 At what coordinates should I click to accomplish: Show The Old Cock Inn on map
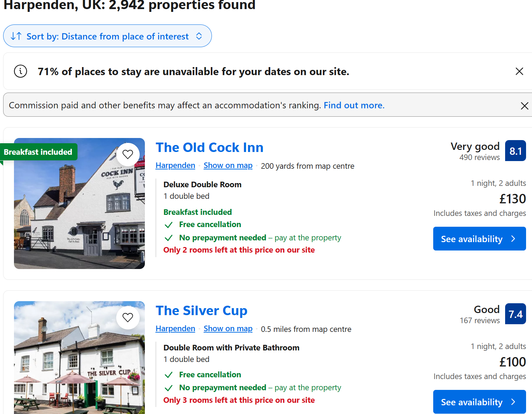coord(228,166)
